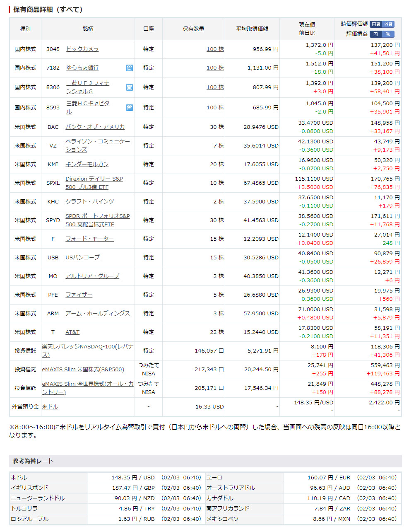Switch 時価評価額 display to 外貨
Viewport: 409px width, 532px height.
coord(388,24)
